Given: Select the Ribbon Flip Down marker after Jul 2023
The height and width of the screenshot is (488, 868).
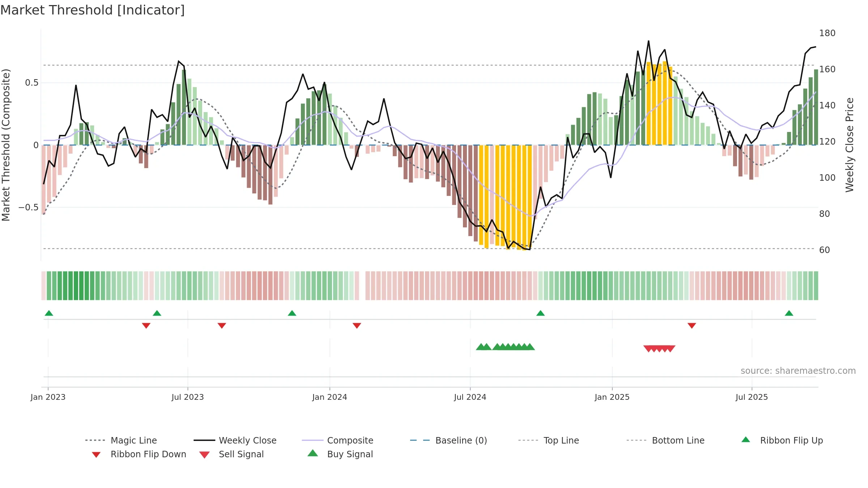Looking at the screenshot, I should pos(222,326).
